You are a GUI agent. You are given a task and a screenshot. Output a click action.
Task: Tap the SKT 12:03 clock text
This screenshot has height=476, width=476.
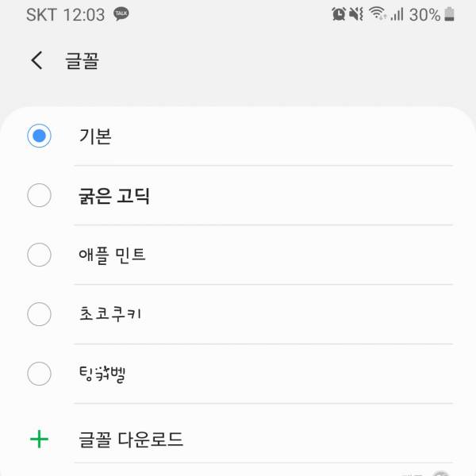[65, 14]
